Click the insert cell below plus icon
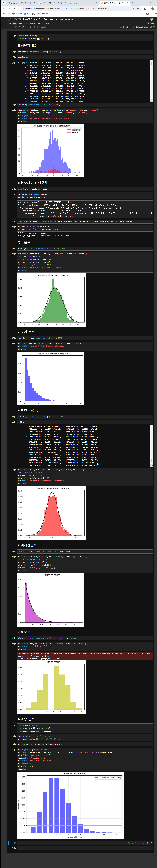Screen dimensions: 157x868 (12, 27)
